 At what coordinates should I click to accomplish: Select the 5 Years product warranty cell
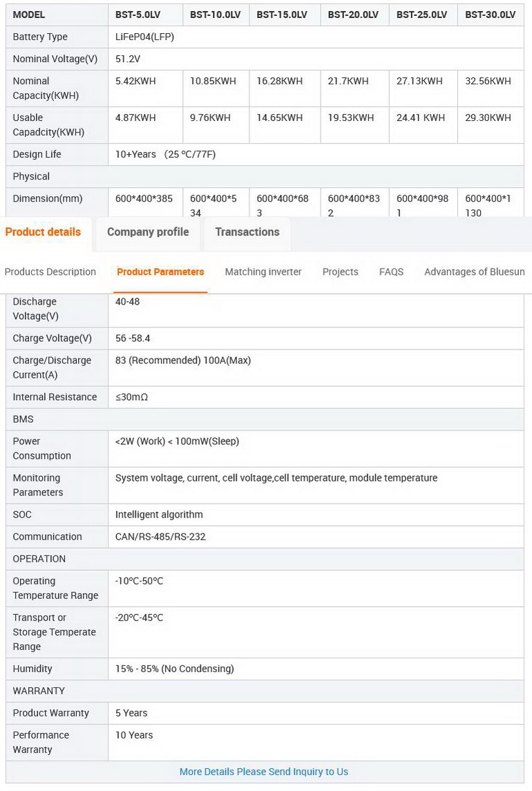[131, 713]
